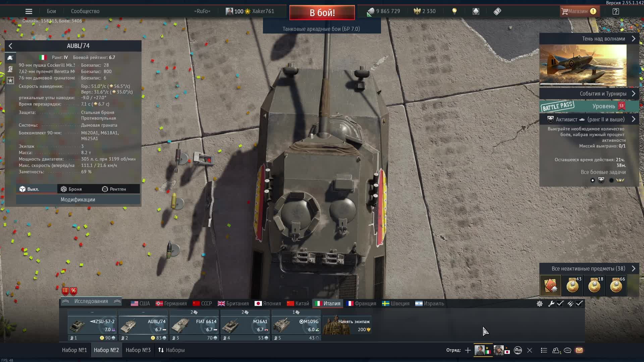Add a squad member with the plus icon
644x362 pixels.
[468, 350]
